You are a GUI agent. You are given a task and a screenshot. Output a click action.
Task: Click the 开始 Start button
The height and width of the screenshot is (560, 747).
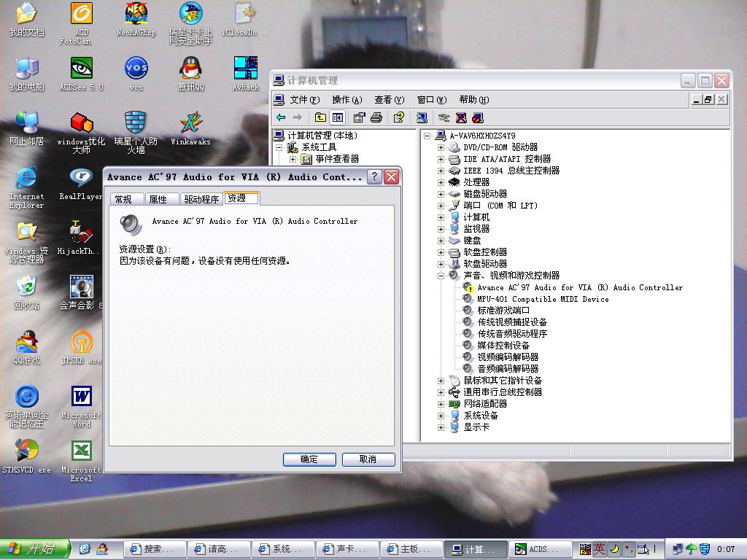pyautogui.click(x=34, y=549)
